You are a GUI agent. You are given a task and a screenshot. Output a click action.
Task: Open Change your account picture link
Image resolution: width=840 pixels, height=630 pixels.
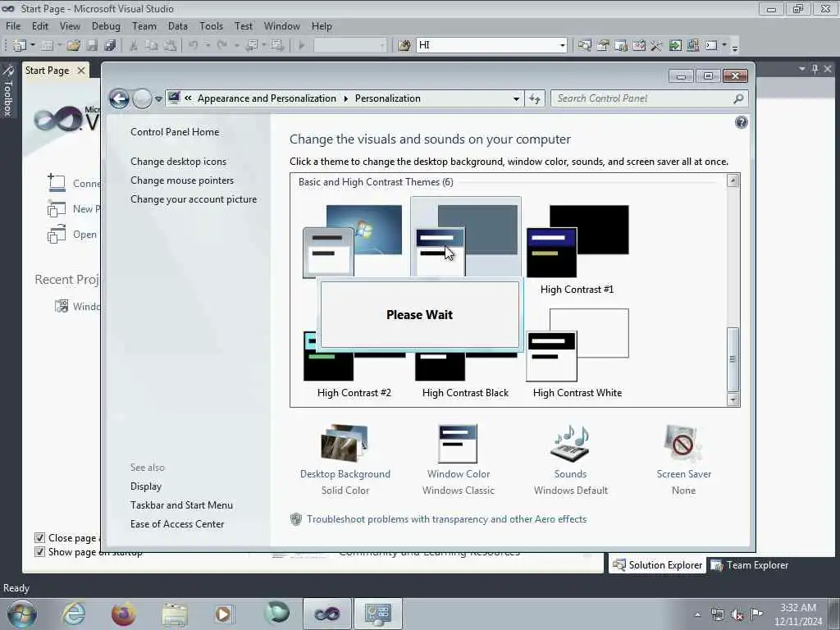point(194,199)
